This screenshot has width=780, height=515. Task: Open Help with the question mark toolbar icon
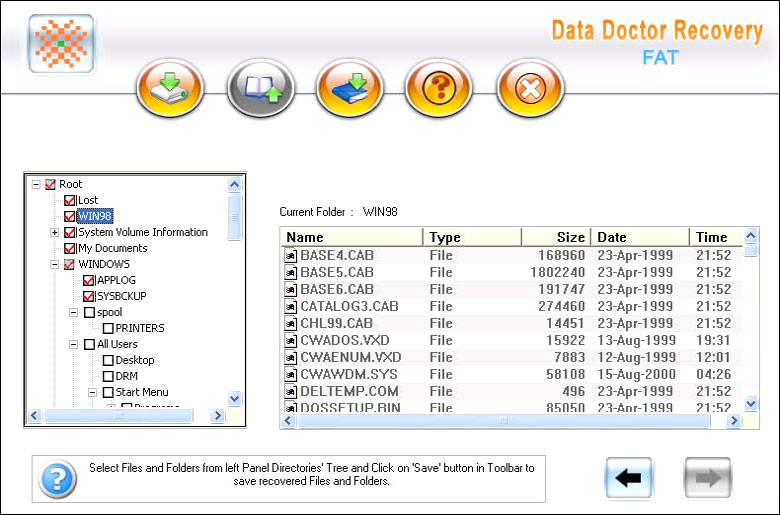439,88
